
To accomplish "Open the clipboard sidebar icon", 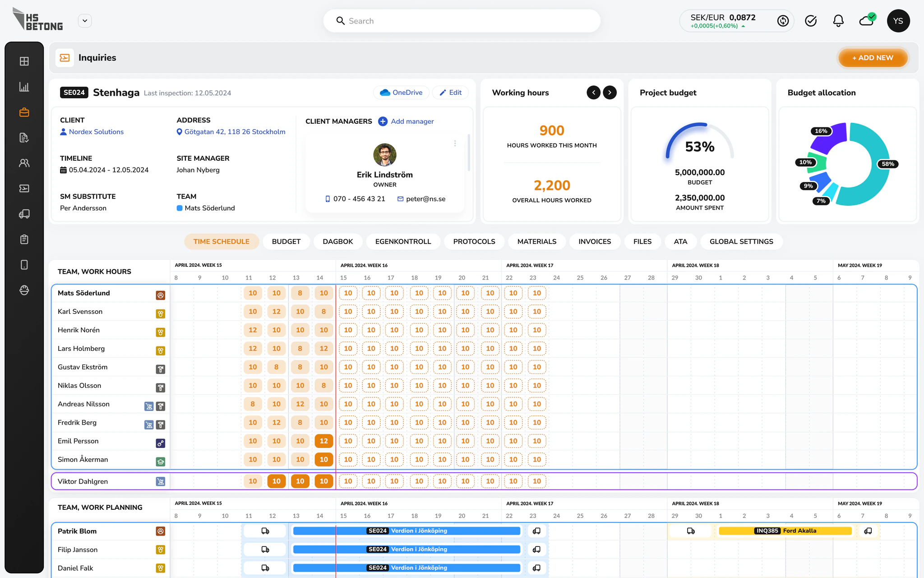I will [24, 239].
